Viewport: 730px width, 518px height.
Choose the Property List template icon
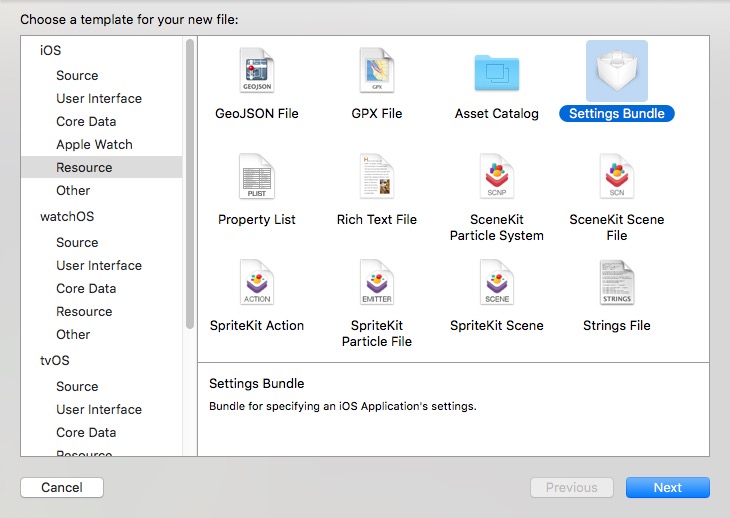(257, 177)
